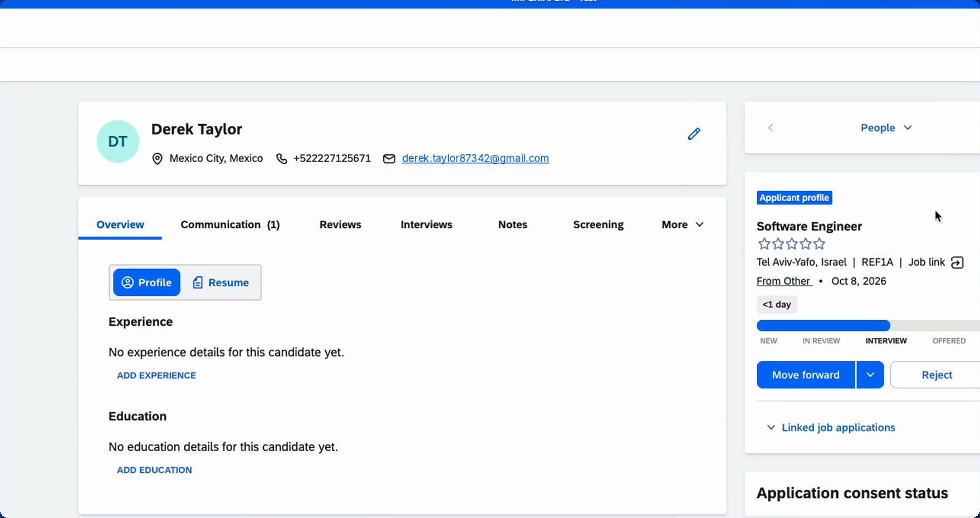The image size is (980, 518).
Task: Open the Job link external icon
Action: [957, 262]
